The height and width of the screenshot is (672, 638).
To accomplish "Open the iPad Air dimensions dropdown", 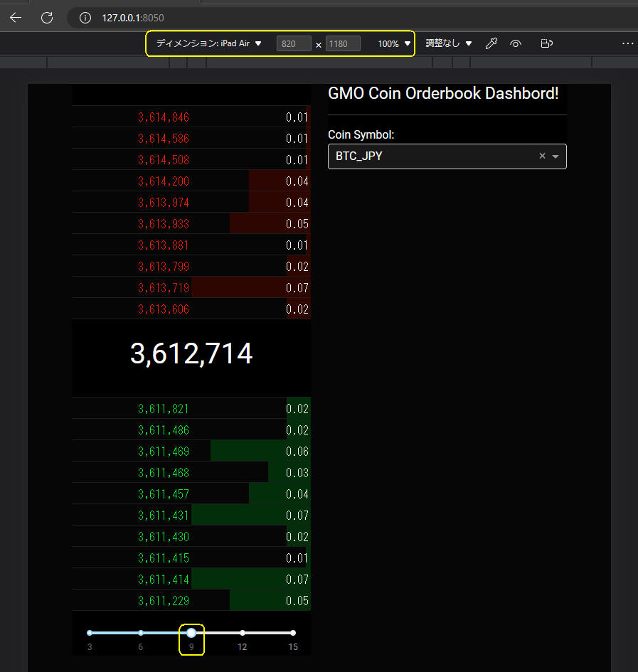I will click(209, 43).
